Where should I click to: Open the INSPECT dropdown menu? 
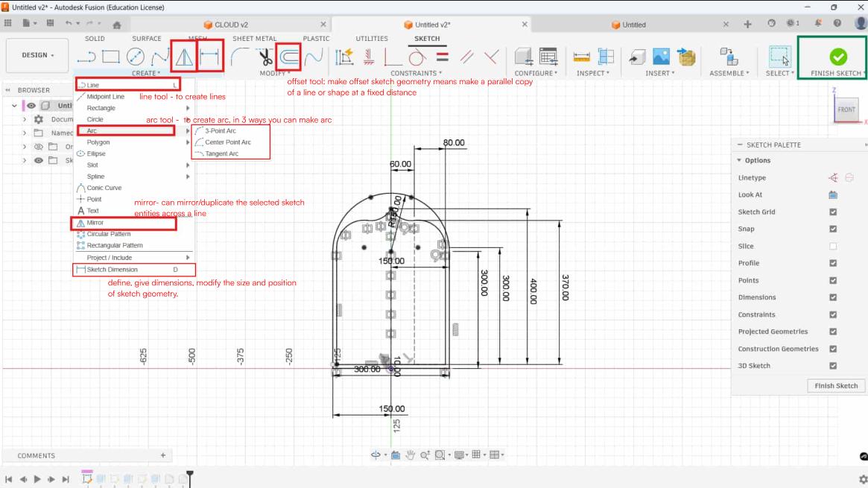pos(592,73)
